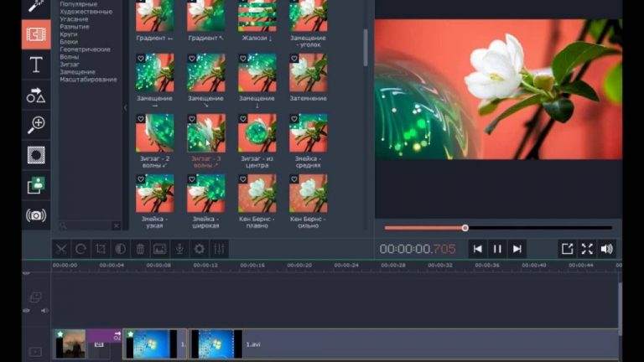Favorite the Затемнение transition heart
The height and width of the screenshot is (362, 644).
[294, 59]
